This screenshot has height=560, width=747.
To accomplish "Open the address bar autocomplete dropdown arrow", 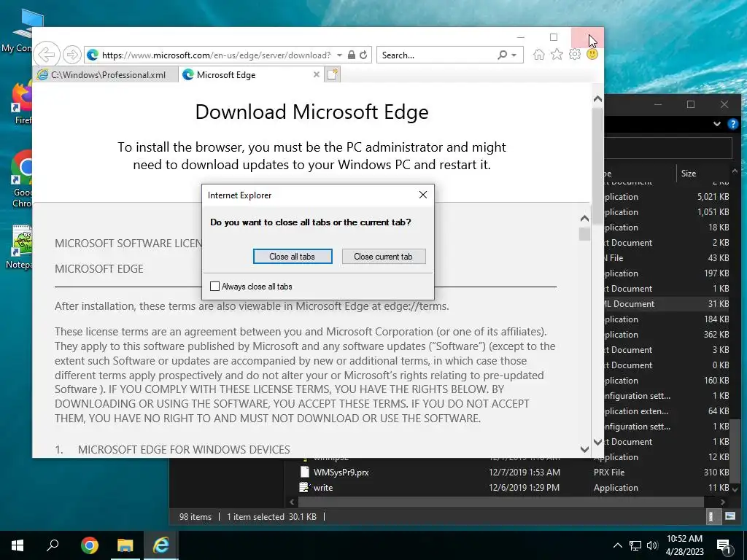I will click(x=339, y=55).
